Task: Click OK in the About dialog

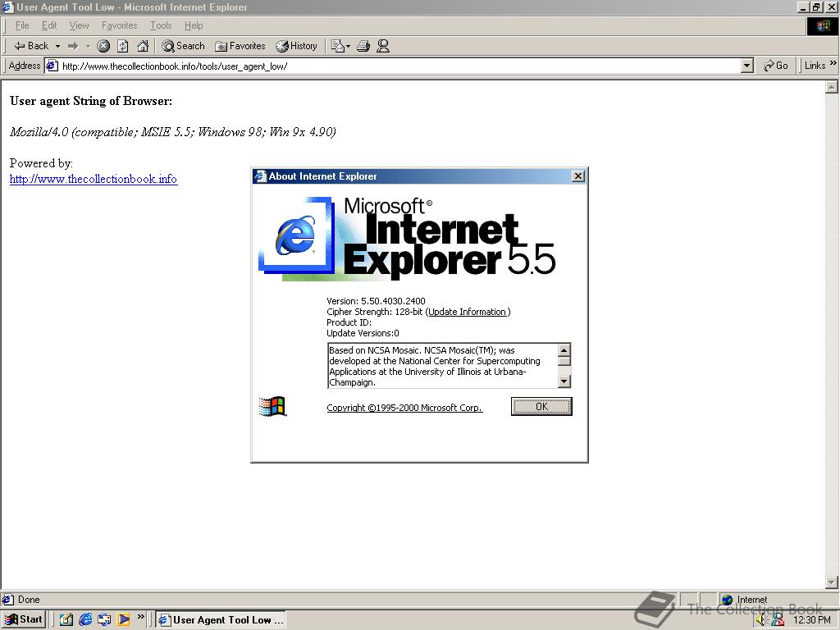Action: pyautogui.click(x=541, y=407)
